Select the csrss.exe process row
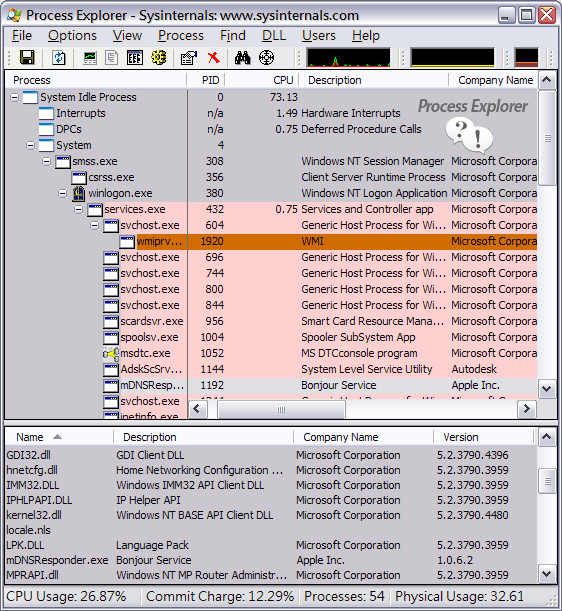562x611 pixels. 271,177
